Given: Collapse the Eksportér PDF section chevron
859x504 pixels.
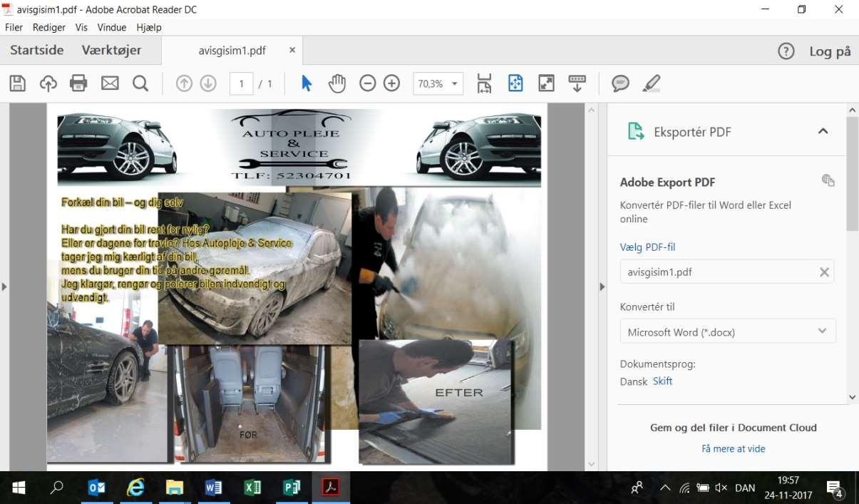Looking at the screenshot, I should pos(823,131).
